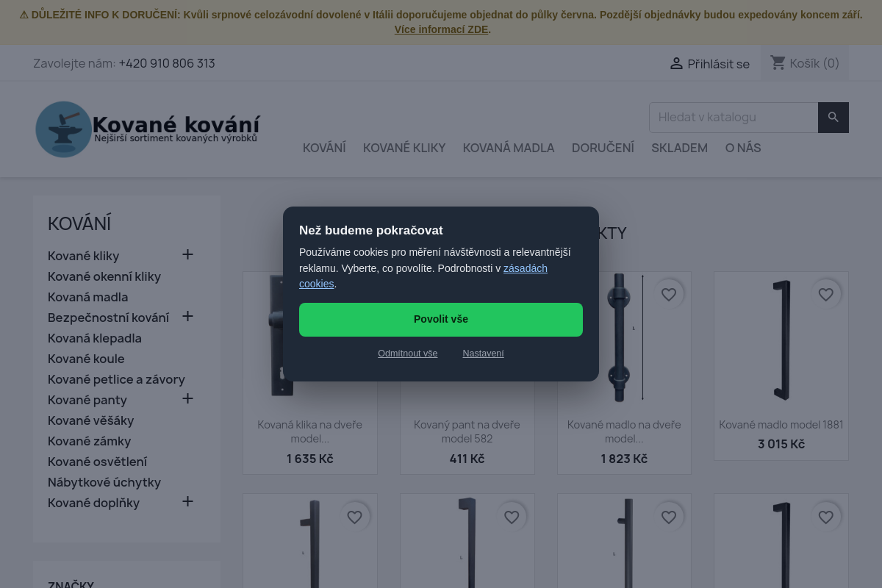Screen dimensions: 882x588
Task: Open the SKLADEM menu item
Action: point(679,148)
